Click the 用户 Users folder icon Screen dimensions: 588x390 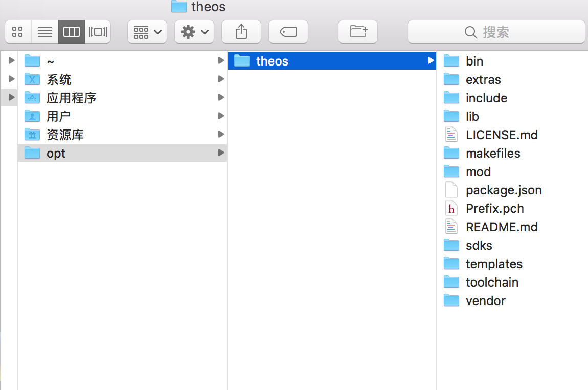tap(32, 116)
